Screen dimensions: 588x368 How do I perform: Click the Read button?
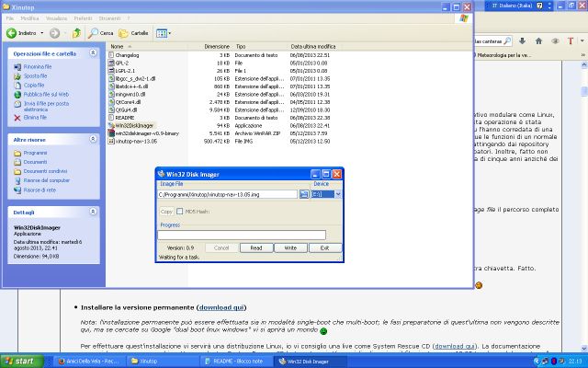click(x=256, y=247)
